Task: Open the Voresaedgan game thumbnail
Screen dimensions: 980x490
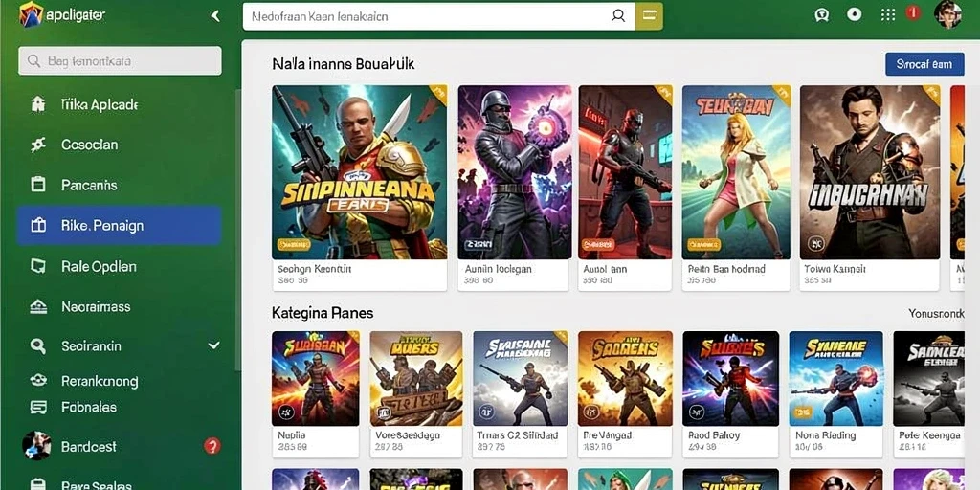Action: (x=416, y=379)
